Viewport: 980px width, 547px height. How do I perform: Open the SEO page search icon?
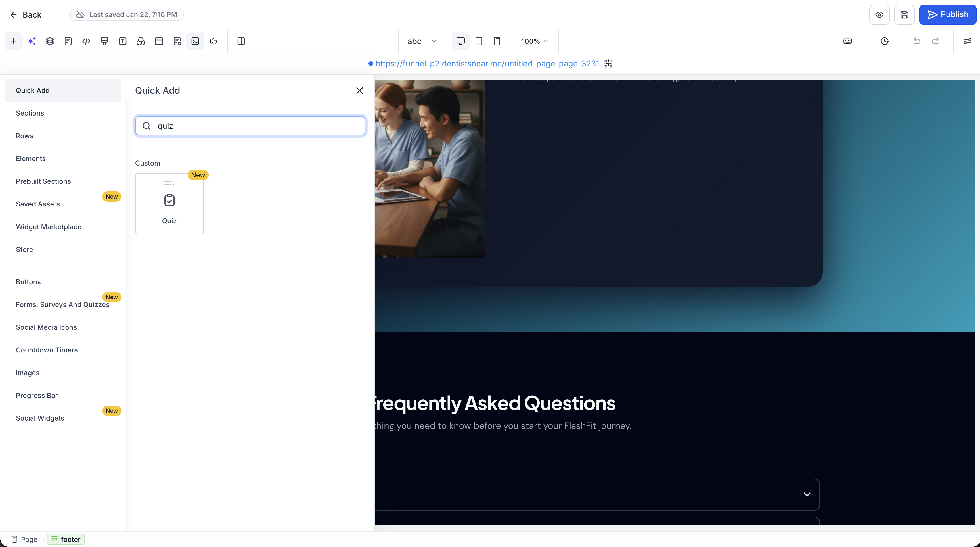point(177,41)
